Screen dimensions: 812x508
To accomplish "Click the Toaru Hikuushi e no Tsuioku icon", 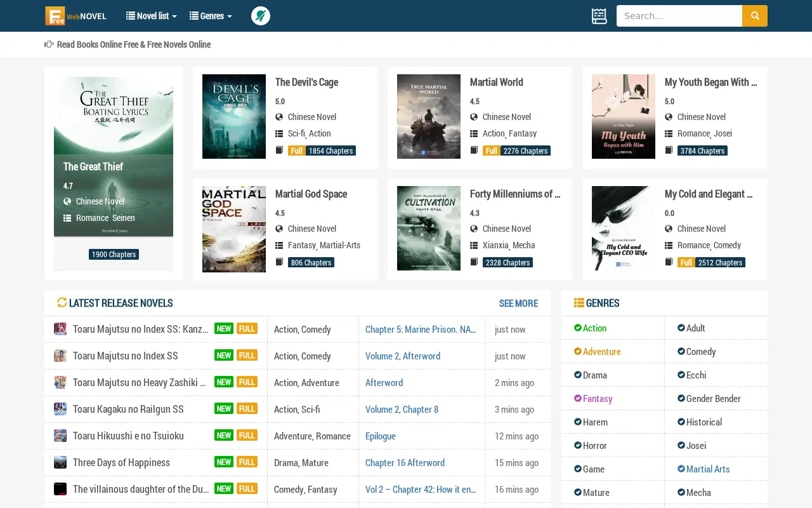I will pos(60,436).
